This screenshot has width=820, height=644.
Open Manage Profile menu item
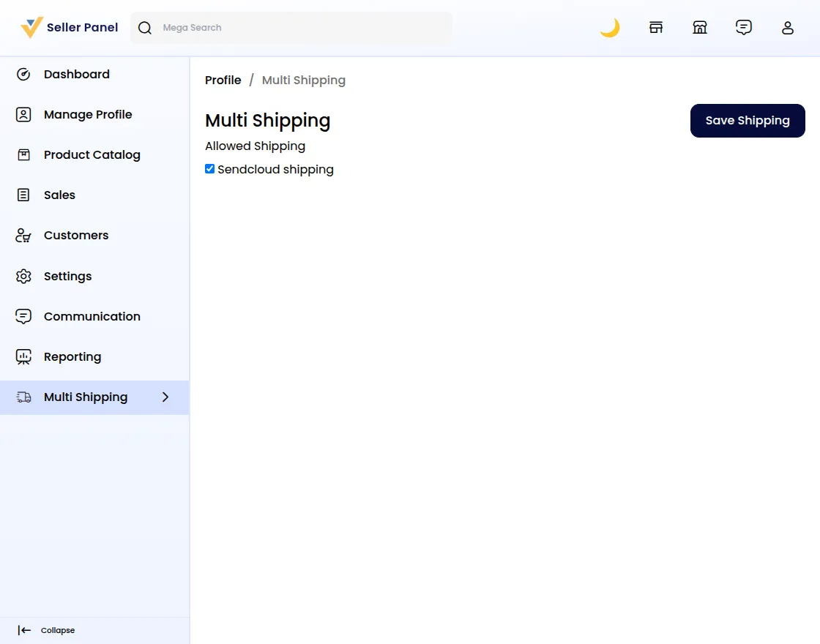point(88,114)
